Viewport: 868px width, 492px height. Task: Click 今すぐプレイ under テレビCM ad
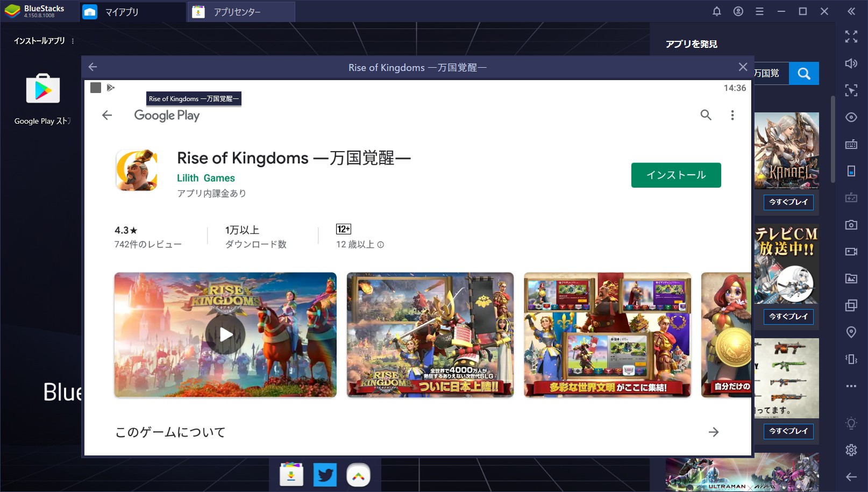(788, 317)
